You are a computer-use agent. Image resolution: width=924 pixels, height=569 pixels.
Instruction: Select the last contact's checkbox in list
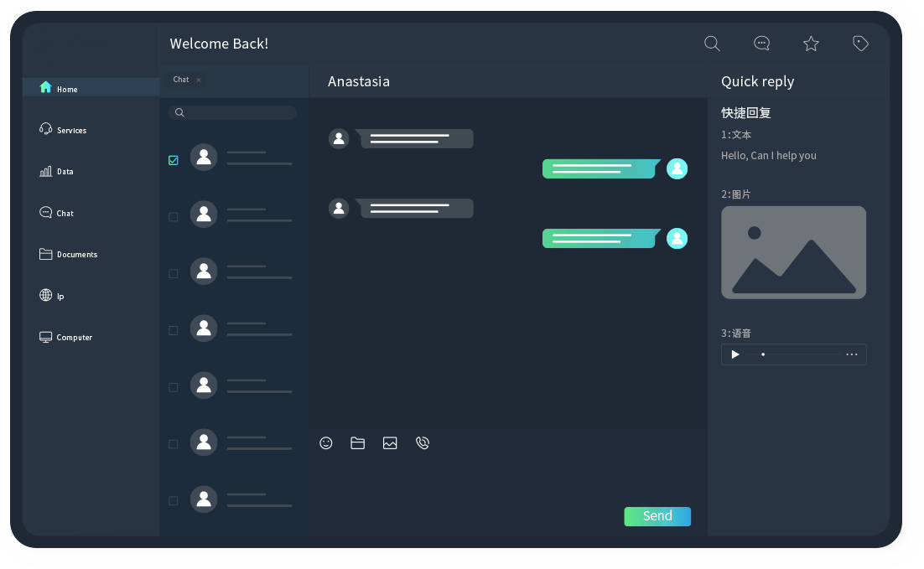coord(174,501)
